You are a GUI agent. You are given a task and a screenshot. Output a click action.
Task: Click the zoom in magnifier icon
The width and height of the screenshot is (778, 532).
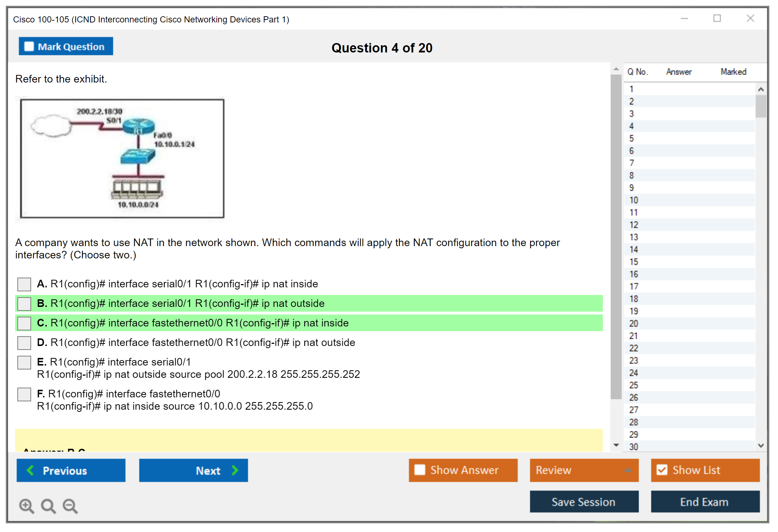point(26,506)
